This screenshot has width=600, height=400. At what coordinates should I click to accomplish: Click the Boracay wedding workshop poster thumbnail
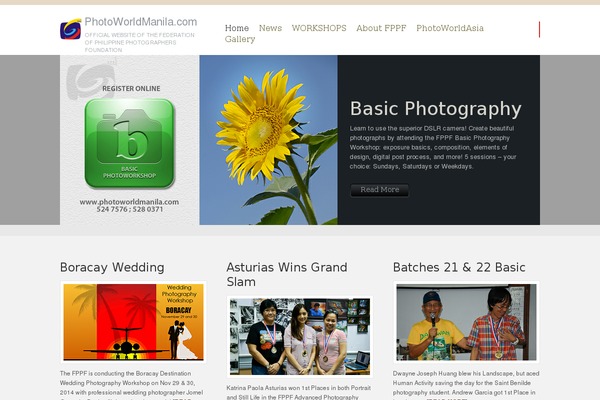coord(133,322)
